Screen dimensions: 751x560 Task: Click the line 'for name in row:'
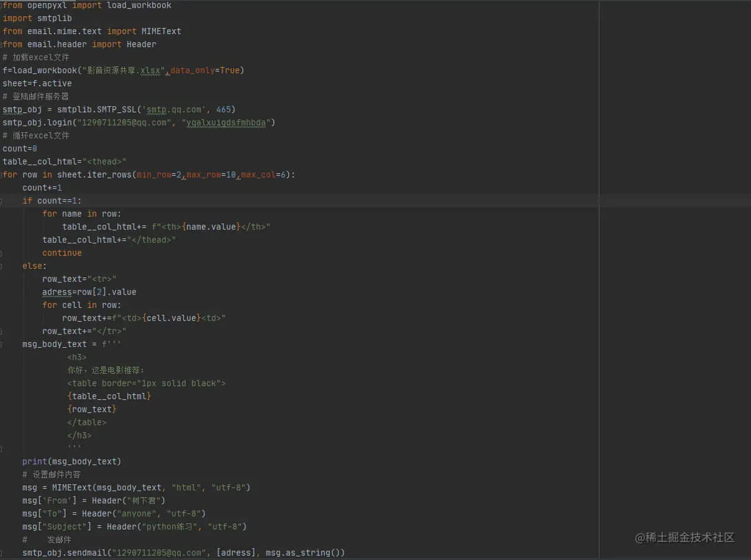click(x=82, y=214)
